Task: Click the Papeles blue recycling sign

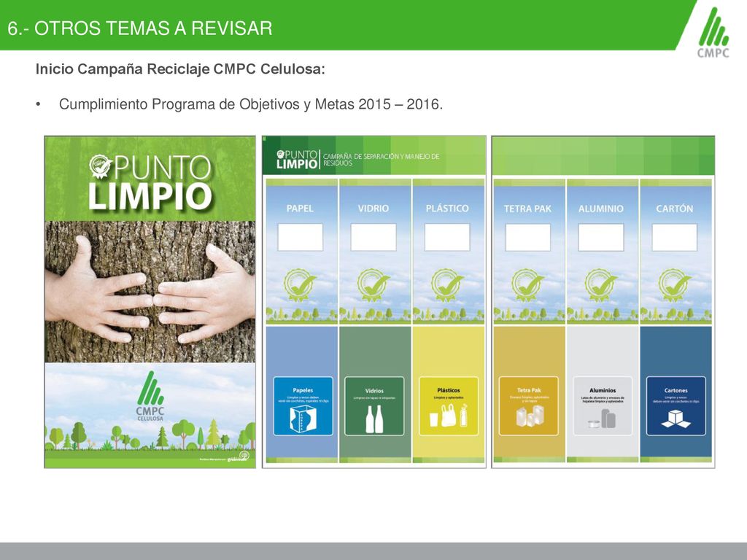Action: point(303,406)
